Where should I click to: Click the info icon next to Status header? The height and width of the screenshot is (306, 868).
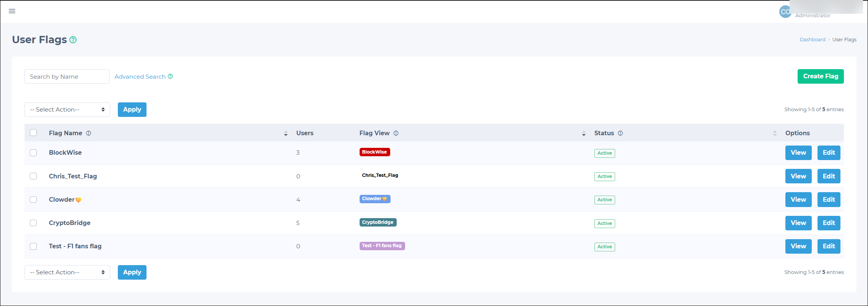[x=620, y=133]
